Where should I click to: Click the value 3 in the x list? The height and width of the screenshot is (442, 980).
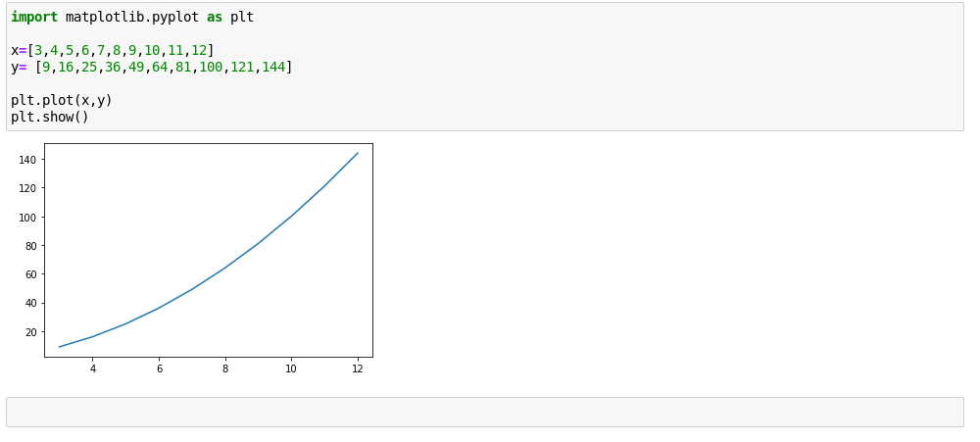click(38, 50)
